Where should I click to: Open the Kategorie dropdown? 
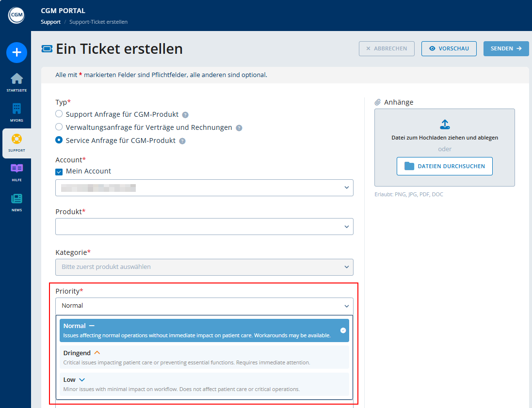click(204, 267)
